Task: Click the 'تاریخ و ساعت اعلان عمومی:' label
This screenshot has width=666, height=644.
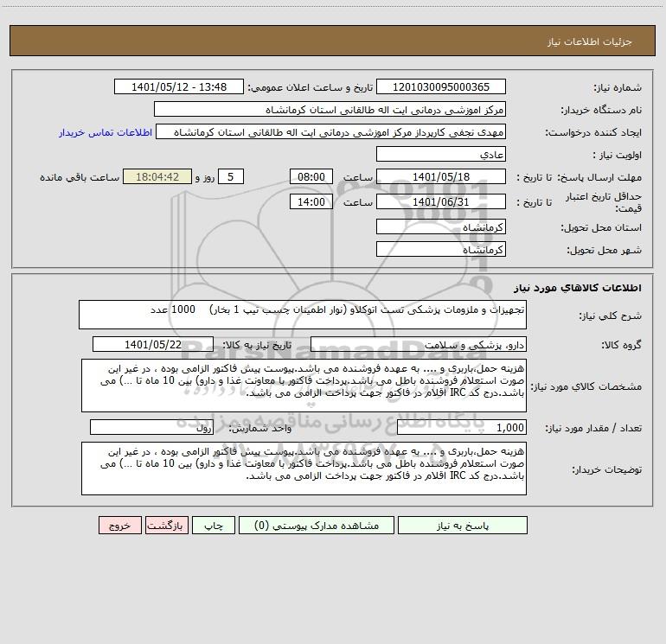Action: click(x=310, y=87)
